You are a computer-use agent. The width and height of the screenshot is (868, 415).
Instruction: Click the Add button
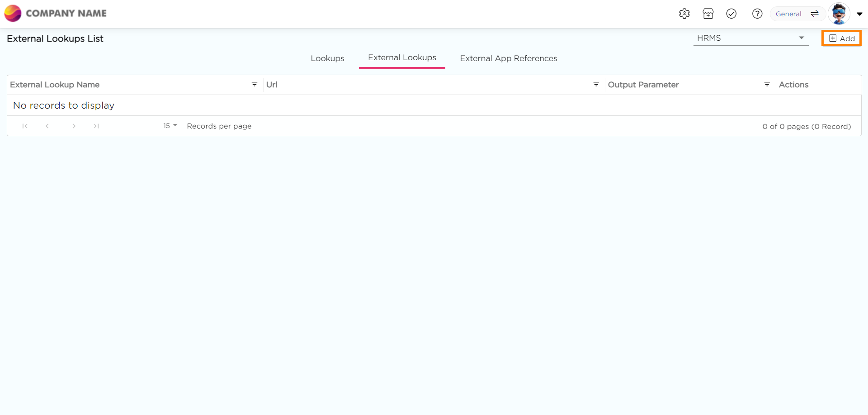[841, 38]
